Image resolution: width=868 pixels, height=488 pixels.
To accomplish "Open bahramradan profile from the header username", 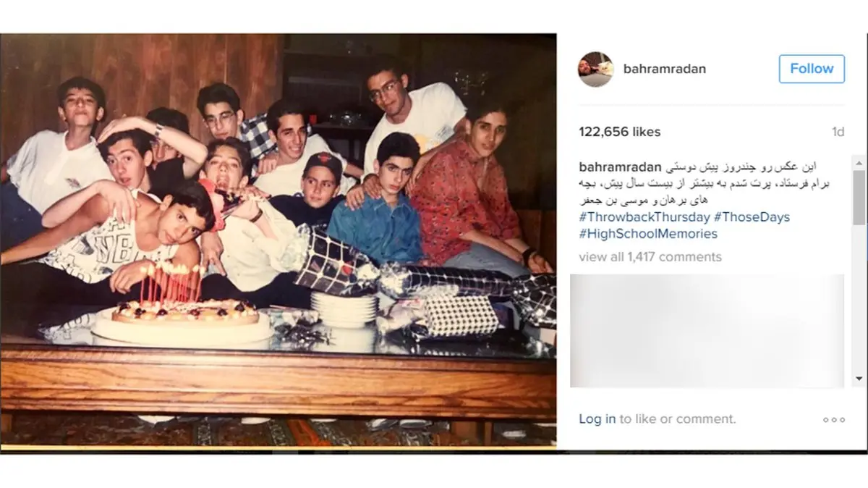I will point(664,69).
